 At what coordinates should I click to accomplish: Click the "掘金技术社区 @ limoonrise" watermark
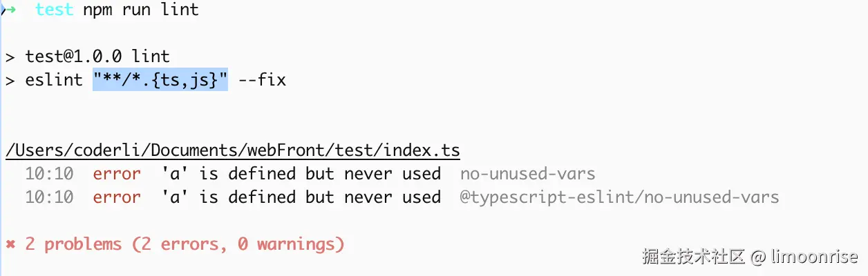click(x=750, y=257)
